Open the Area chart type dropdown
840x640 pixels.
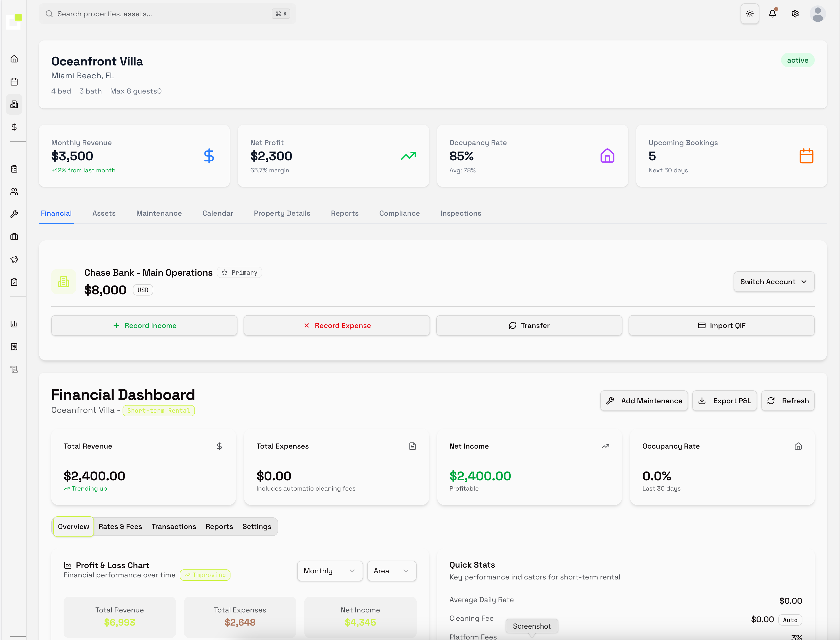coord(391,571)
